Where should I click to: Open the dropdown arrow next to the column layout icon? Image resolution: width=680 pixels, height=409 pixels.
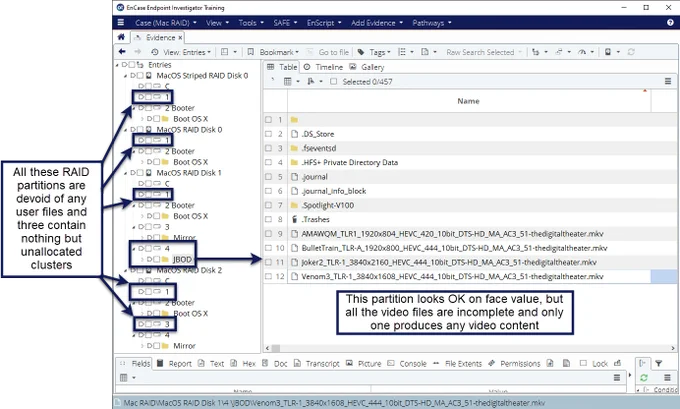(298, 82)
